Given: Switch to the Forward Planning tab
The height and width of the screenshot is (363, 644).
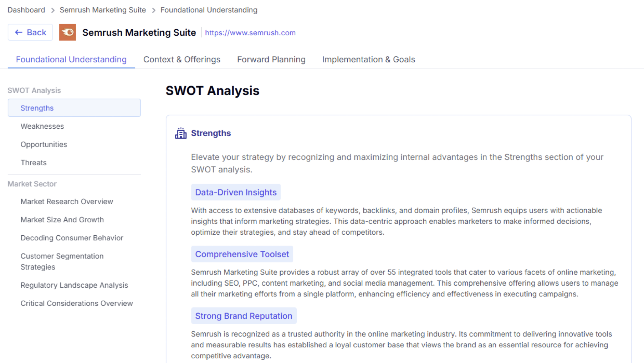Looking at the screenshot, I should click(x=271, y=59).
